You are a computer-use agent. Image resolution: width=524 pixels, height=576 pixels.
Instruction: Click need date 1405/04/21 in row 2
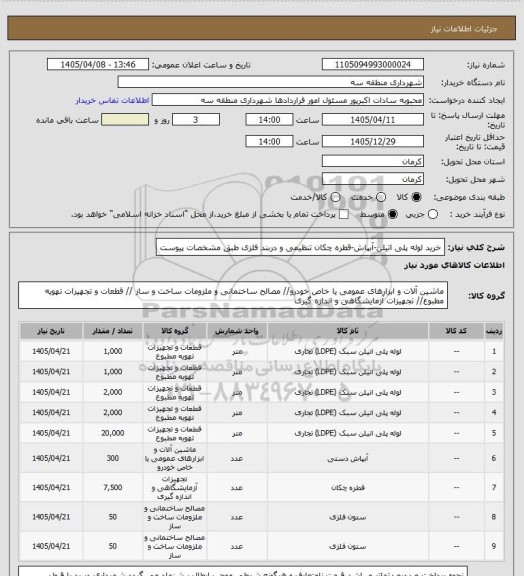[51, 372]
